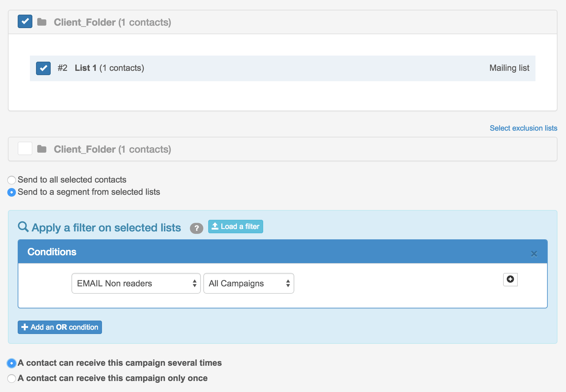
Task: Click the 'Mailing list' type label
Action: pos(510,68)
